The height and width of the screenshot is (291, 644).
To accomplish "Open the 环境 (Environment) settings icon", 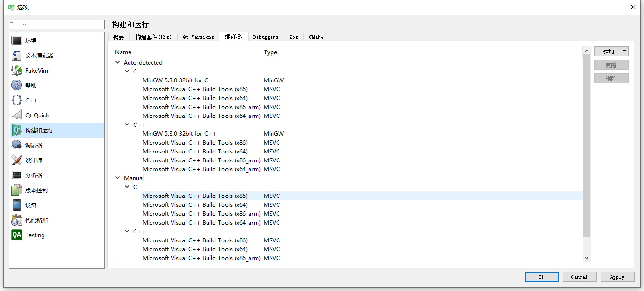I will 16,40.
